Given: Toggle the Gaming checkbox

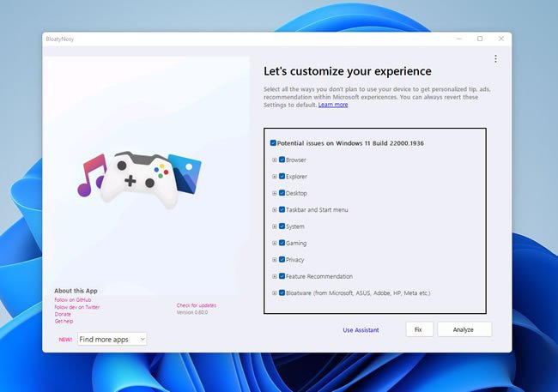Looking at the screenshot, I should (x=282, y=243).
